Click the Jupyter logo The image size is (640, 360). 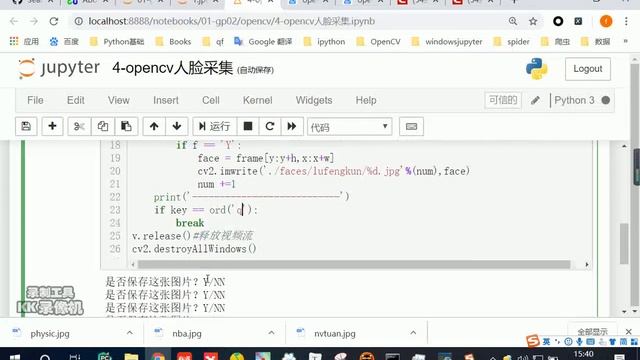click(59, 68)
